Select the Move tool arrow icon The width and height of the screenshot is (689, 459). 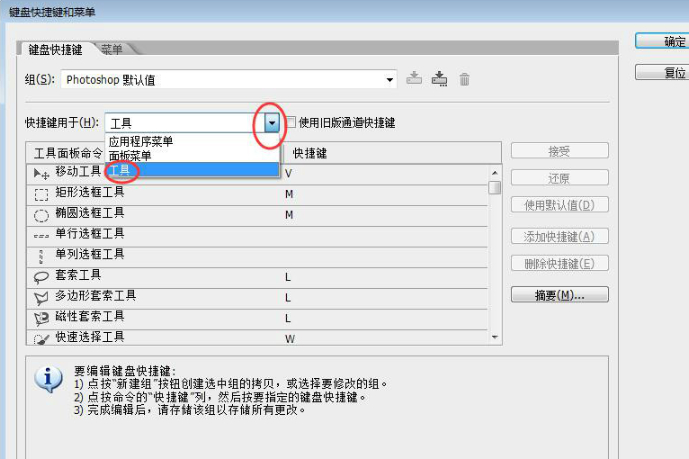pos(41,174)
